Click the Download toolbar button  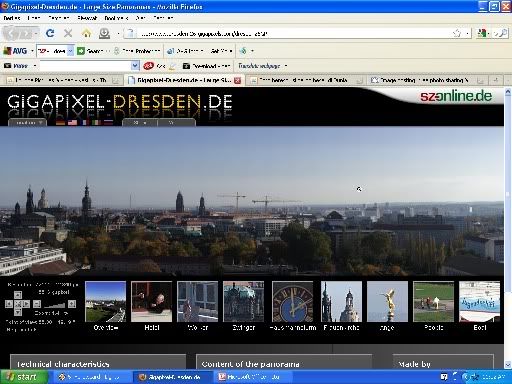click(206, 66)
